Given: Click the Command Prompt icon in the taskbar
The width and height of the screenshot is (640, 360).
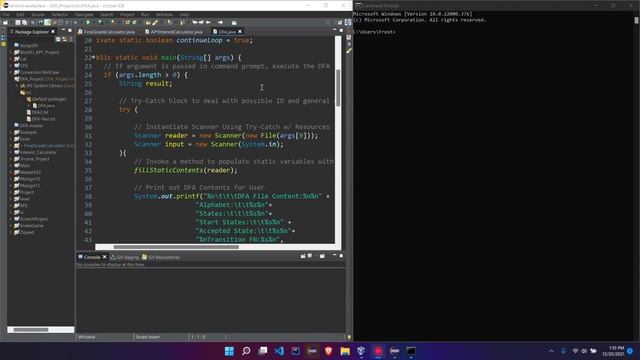Looking at the screenshot, I should 411,351.
